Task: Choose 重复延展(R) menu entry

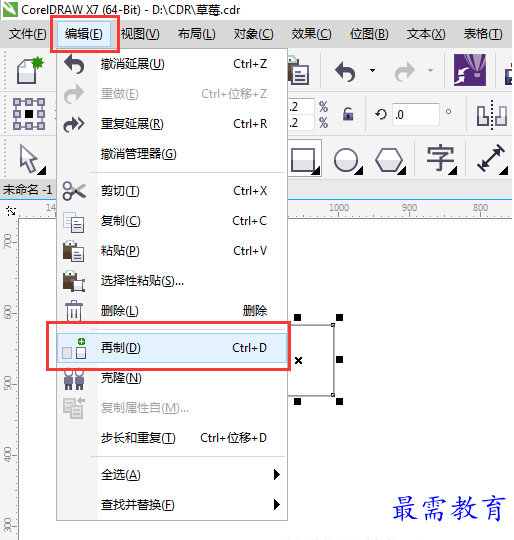Action: tap(172, 124)
